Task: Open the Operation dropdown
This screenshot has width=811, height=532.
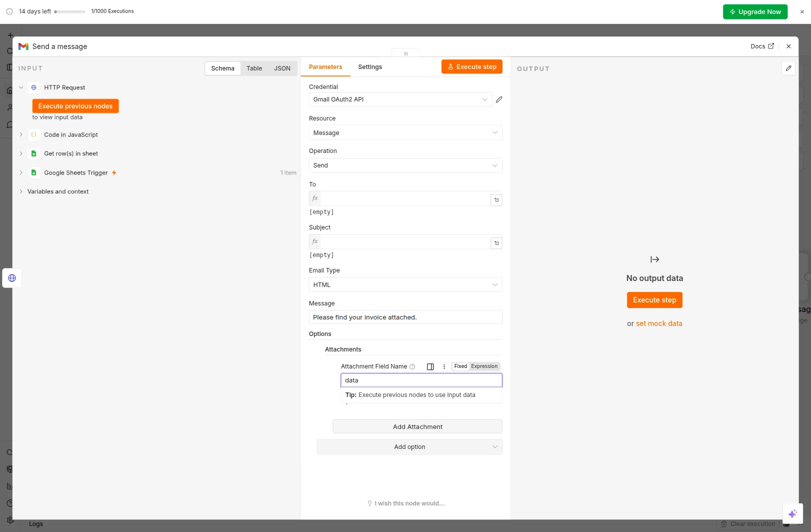Action: [405, 165]
